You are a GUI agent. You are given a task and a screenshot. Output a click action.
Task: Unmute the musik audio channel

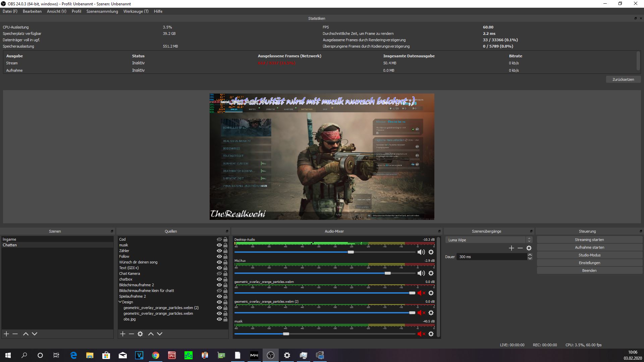click(421, 334)
